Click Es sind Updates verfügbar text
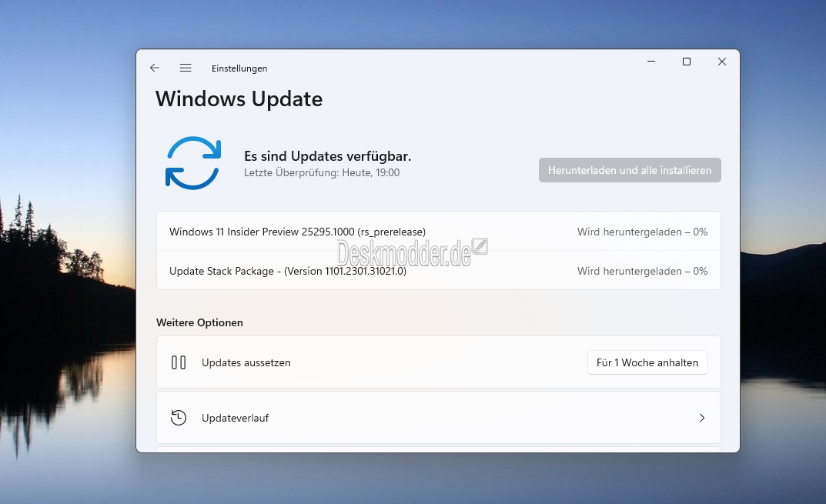 coord(328,156)
